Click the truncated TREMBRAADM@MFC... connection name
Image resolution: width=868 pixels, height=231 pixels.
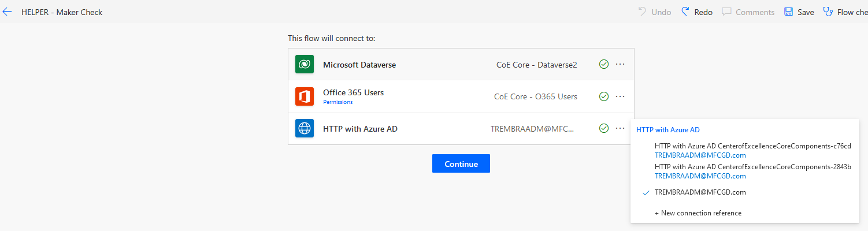point(533,128)
